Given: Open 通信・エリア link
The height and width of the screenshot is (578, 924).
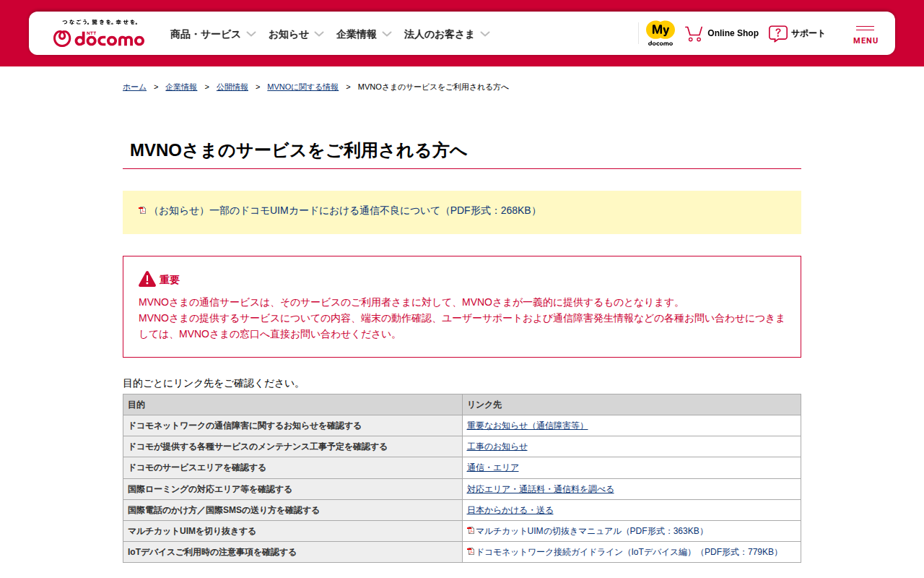Looking at the screenshot, I should coord(492,467).
